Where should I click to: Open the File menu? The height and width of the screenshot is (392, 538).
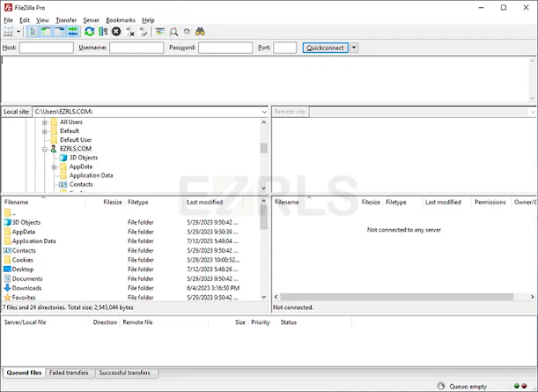coord(8,20)
